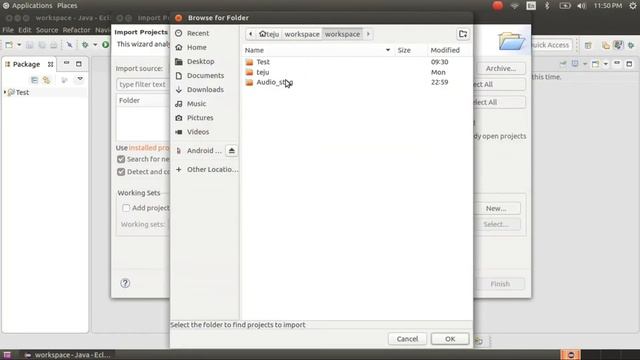Navigate forward in the path bar
Screen dimensions: 640x360
368,34
